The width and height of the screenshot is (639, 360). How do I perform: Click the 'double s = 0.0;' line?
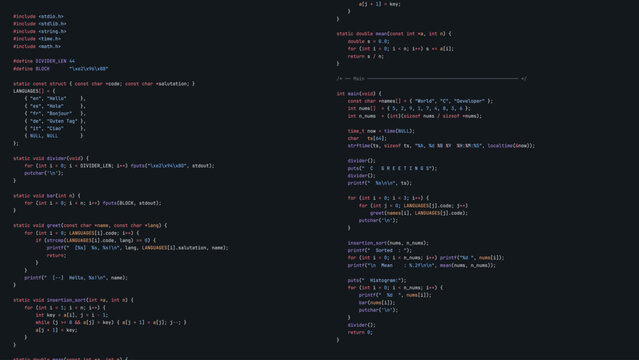[369, 41]
